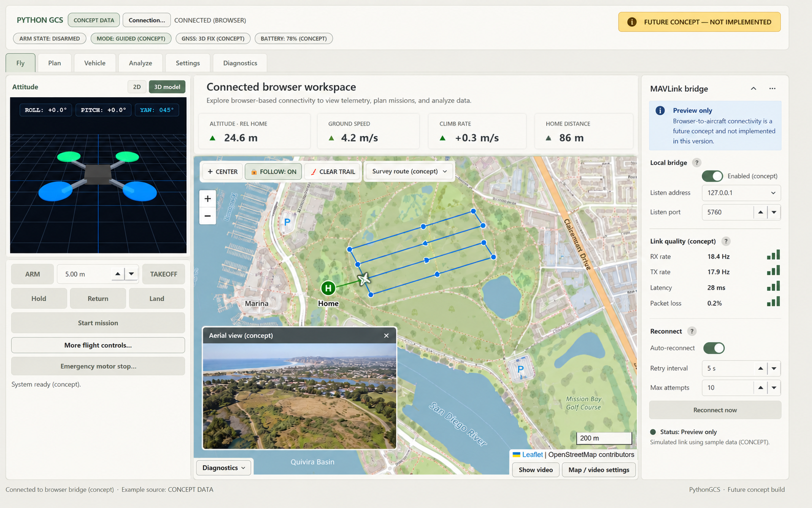Zoom in on the map

point(207,199)
